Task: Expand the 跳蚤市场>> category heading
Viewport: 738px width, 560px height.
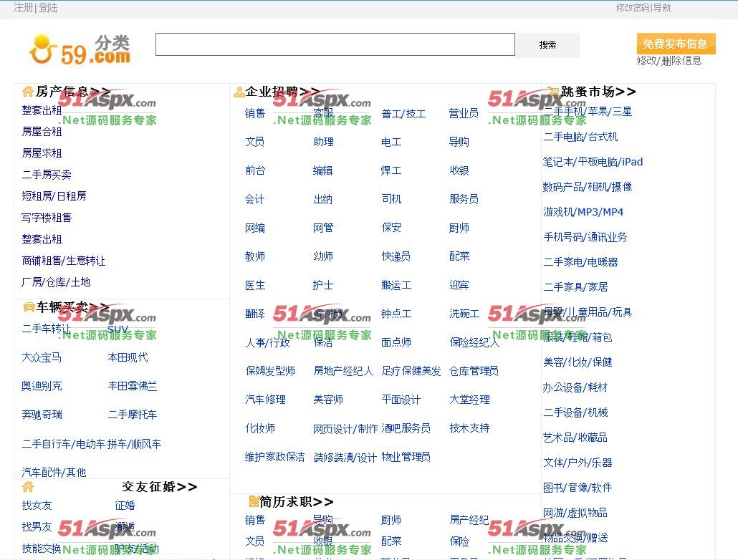Action: tap(598, 92)
